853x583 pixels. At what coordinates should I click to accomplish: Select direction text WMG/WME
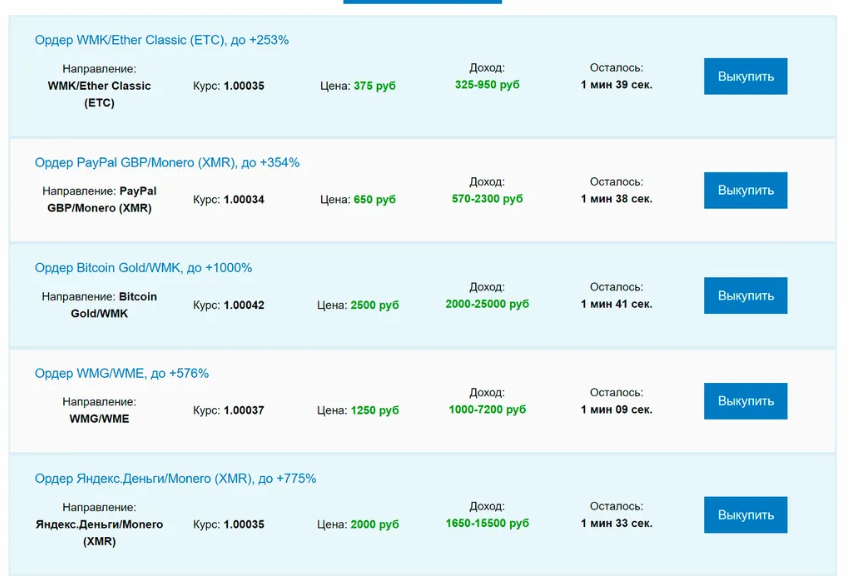pos(99,419)
